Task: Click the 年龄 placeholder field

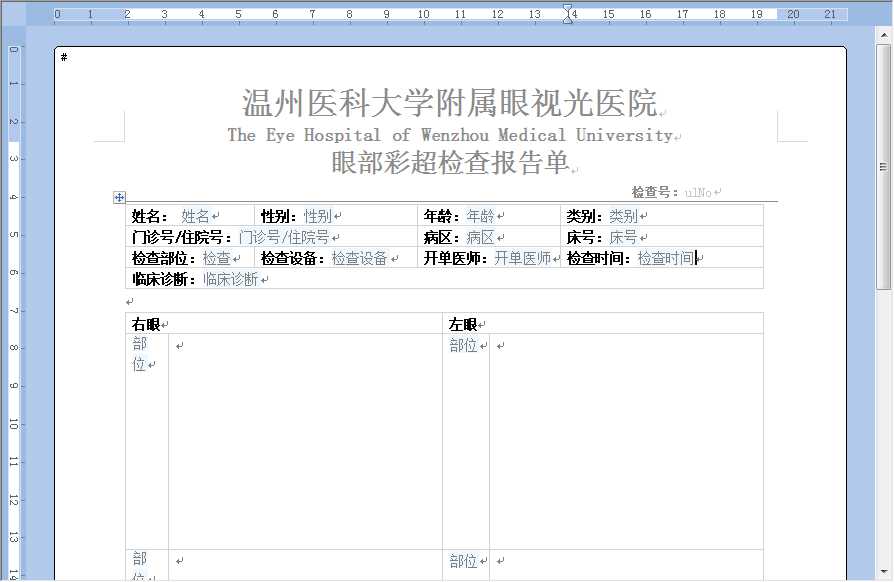Action: point(481,216)
